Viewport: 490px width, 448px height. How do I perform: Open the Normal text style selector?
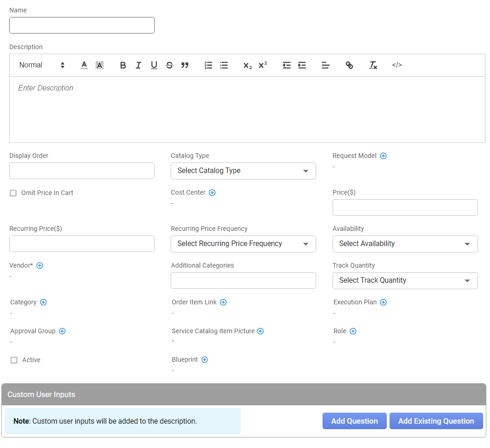42,65
